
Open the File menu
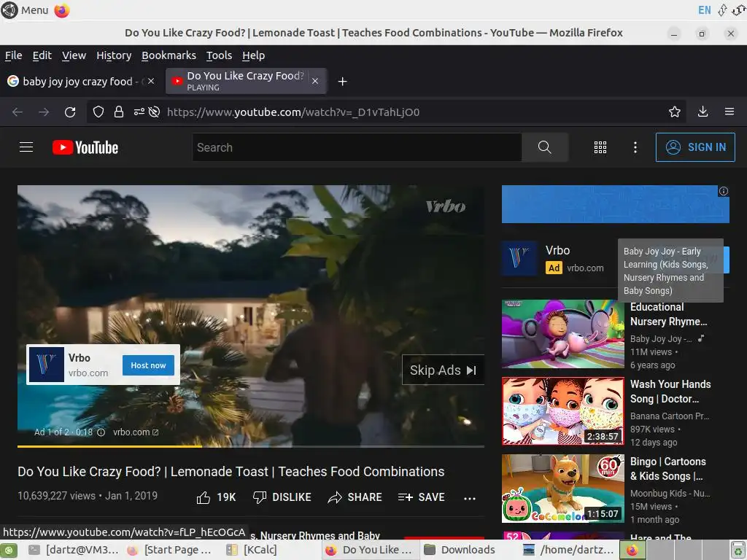pos(13,55)
